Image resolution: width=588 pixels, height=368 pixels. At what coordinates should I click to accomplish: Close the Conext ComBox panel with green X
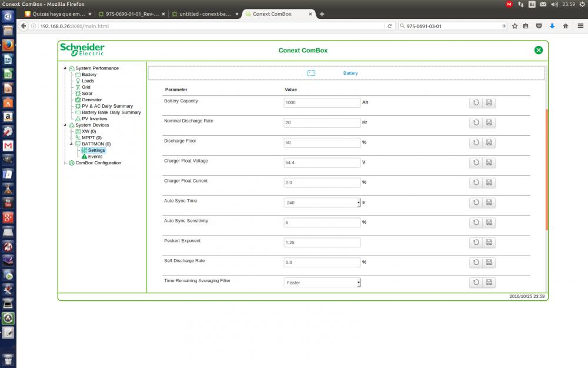point(539,50)
